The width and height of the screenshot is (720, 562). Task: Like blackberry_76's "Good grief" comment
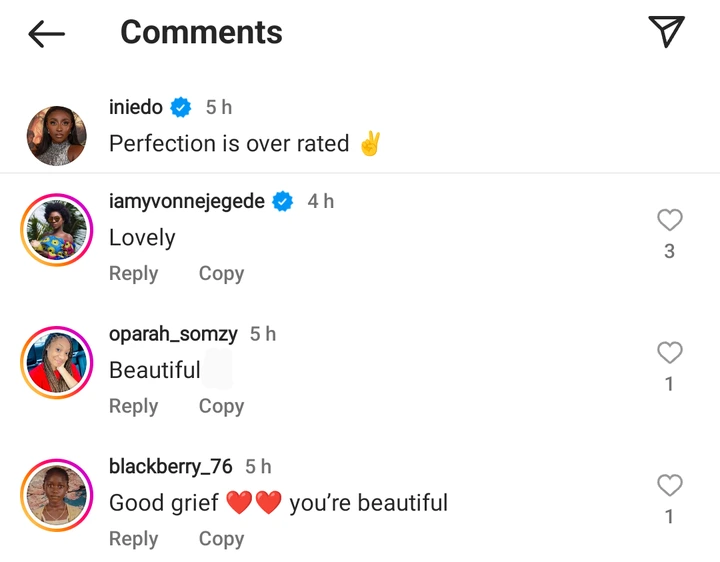coord(669,485)
